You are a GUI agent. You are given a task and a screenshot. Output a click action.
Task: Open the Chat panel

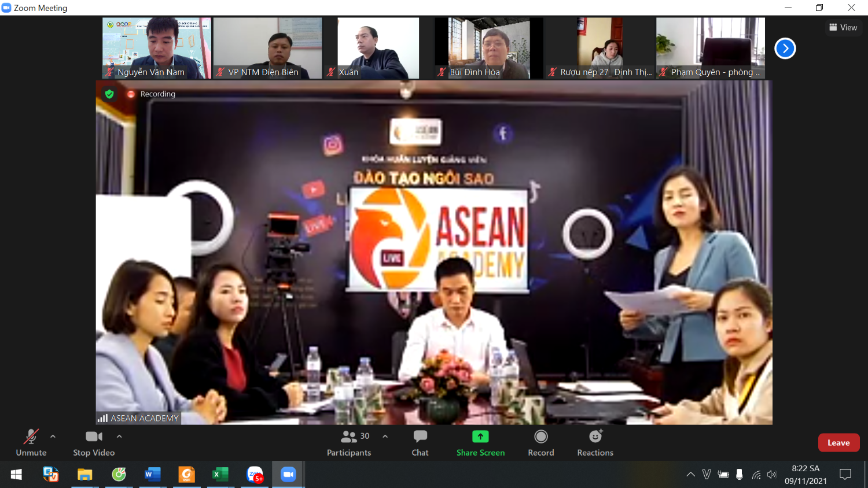coord(420,443)
